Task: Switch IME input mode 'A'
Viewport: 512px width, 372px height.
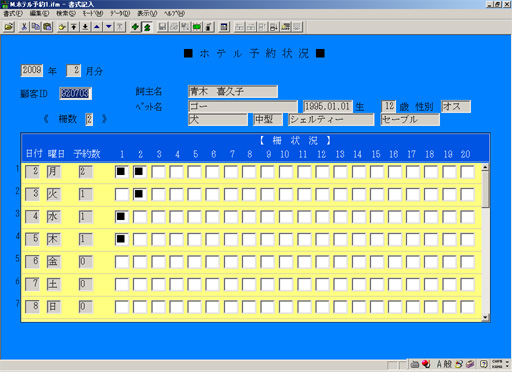Action: click(439, 364)
